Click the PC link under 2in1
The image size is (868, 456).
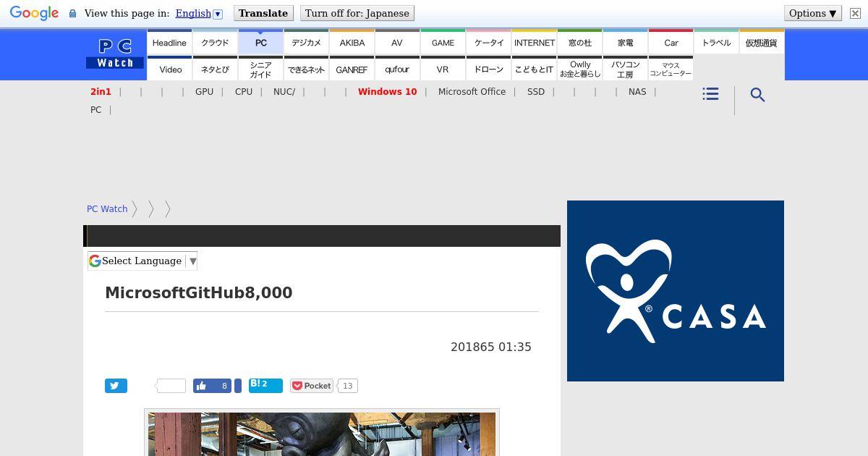tap(95, 110)
